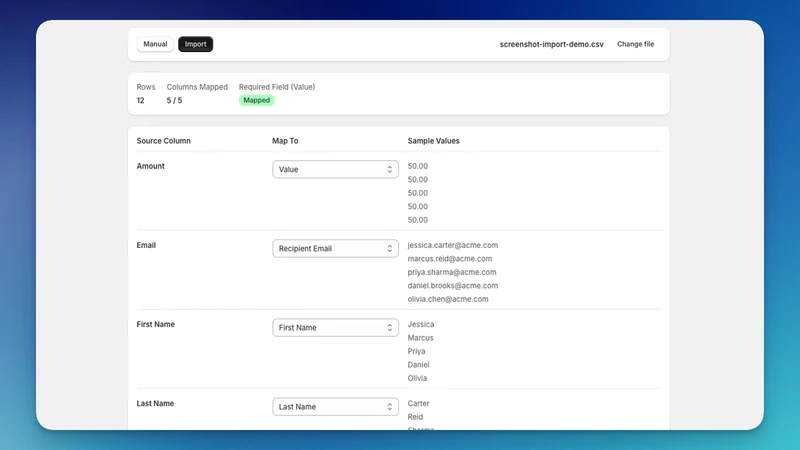
Task: Click the screenshot-import-demo.csv file name
Action: point(552,44)
